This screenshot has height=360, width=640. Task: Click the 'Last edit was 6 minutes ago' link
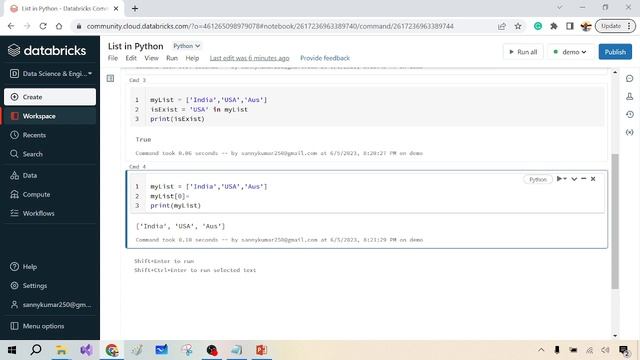(x=249, y=58)
